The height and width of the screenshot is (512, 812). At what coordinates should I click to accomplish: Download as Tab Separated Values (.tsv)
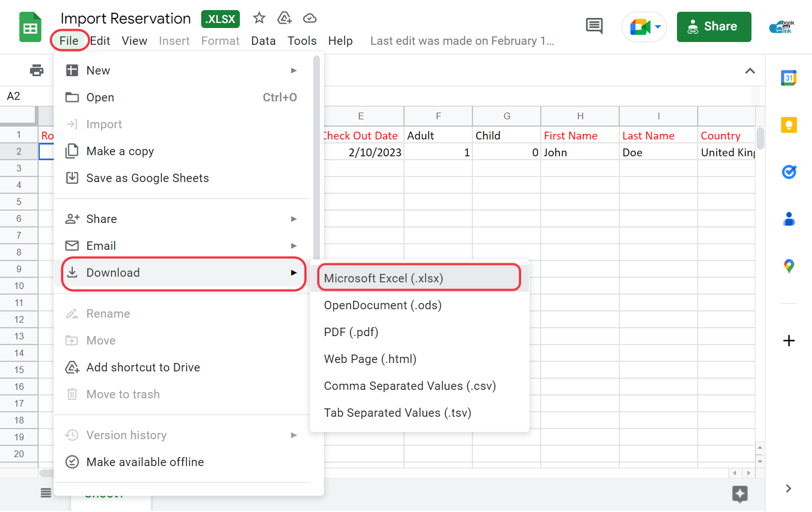pos(419,413)
